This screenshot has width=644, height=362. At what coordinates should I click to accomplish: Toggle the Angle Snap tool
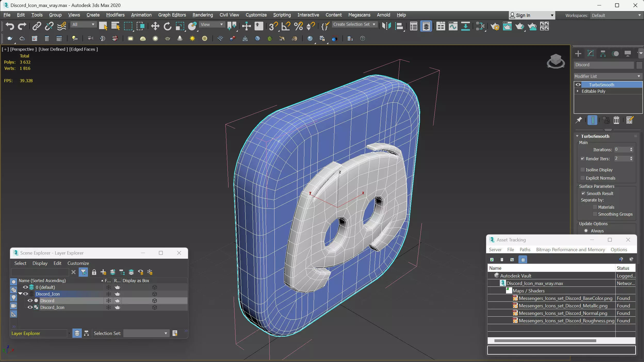[286, 26]
